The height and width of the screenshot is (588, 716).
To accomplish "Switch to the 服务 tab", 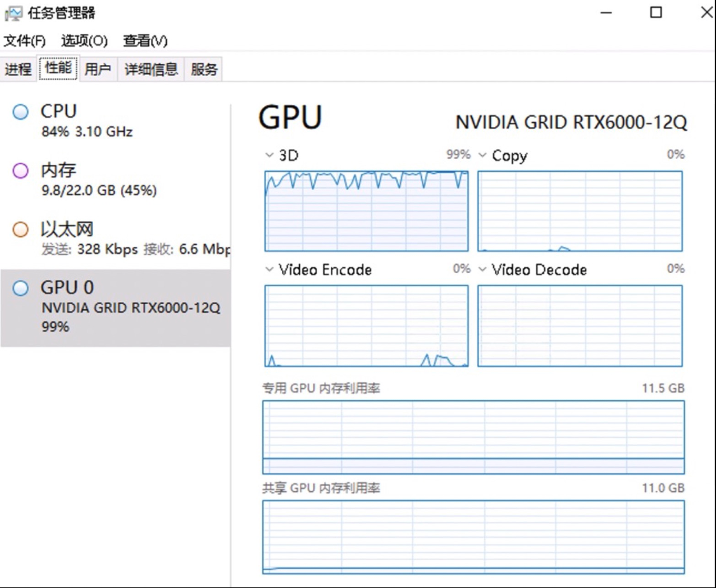I will (204, 69).
